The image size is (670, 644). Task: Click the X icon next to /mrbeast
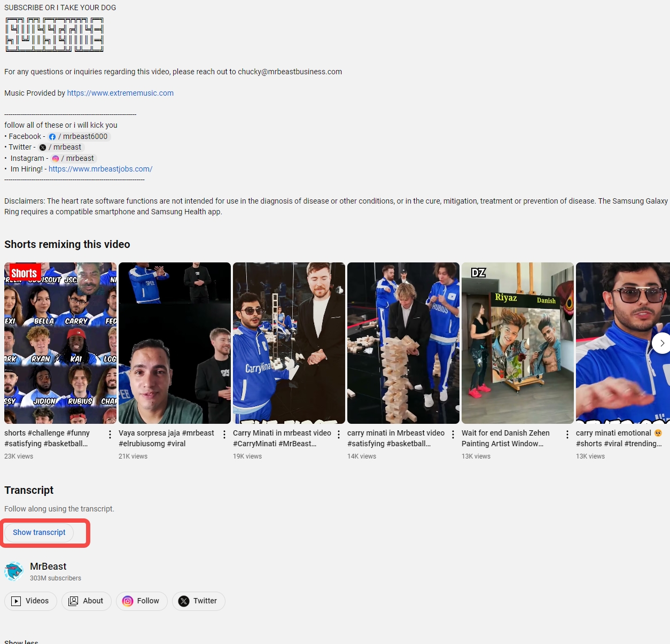[x=43, y=148]
